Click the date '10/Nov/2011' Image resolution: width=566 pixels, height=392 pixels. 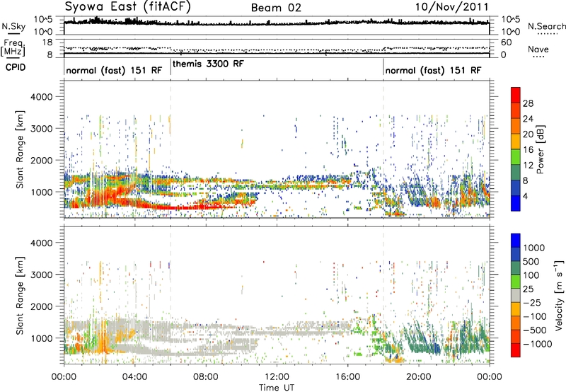(x=451, y=7)
